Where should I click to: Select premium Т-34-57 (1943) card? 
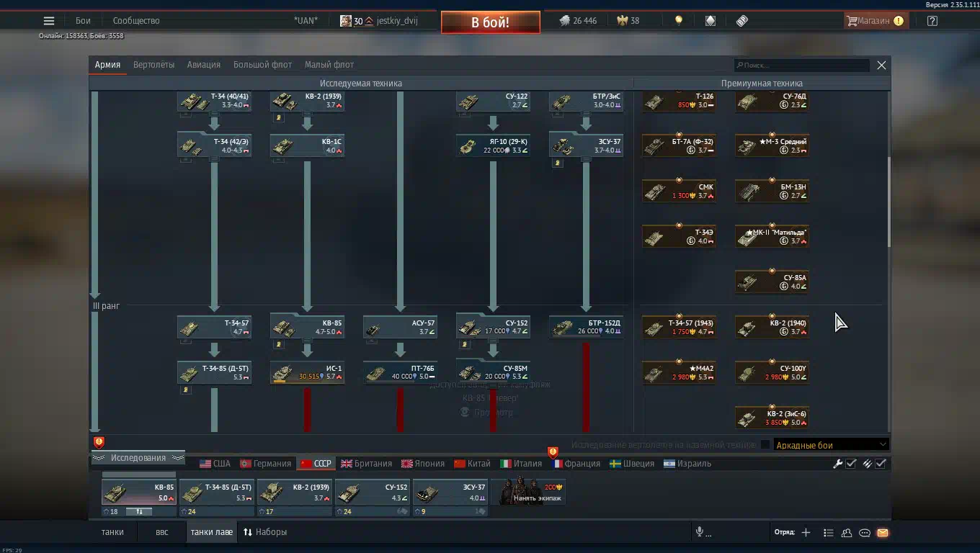pyautogui.click(x=680, y=327)
